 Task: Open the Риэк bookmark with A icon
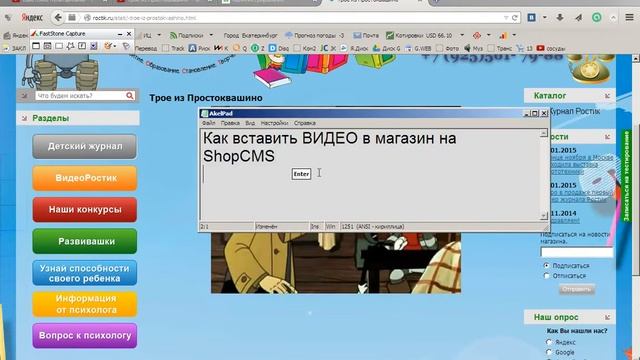(199, 48)
